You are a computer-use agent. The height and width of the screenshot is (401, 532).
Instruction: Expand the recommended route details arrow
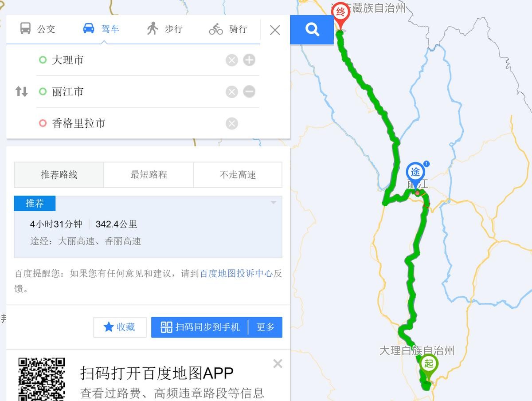[x=274, y=203]
